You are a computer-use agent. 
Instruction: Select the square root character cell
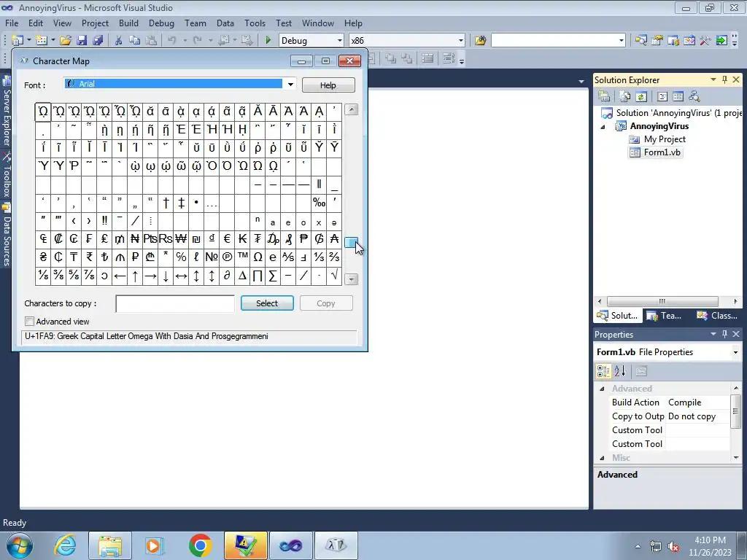click(334, 275)
